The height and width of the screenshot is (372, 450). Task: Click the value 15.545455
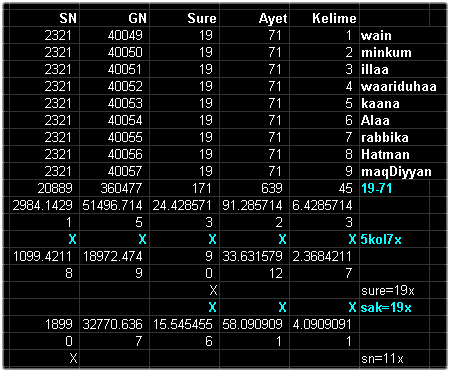[182, 324]
